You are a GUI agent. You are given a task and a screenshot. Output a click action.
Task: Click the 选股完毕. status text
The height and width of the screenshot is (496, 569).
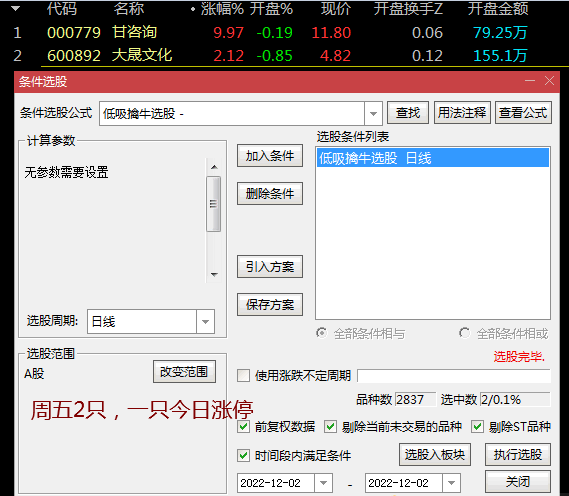tap(519, 357)
